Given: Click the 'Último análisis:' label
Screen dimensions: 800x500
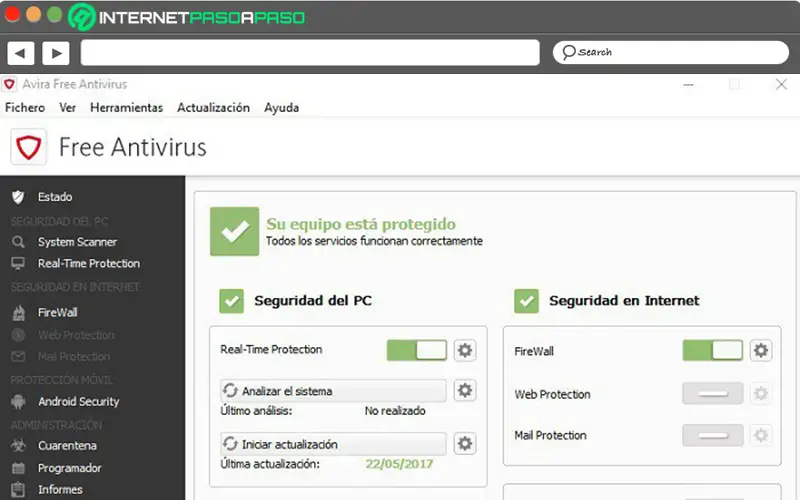Looking at the screenshot, I should (x=256, y=411).
